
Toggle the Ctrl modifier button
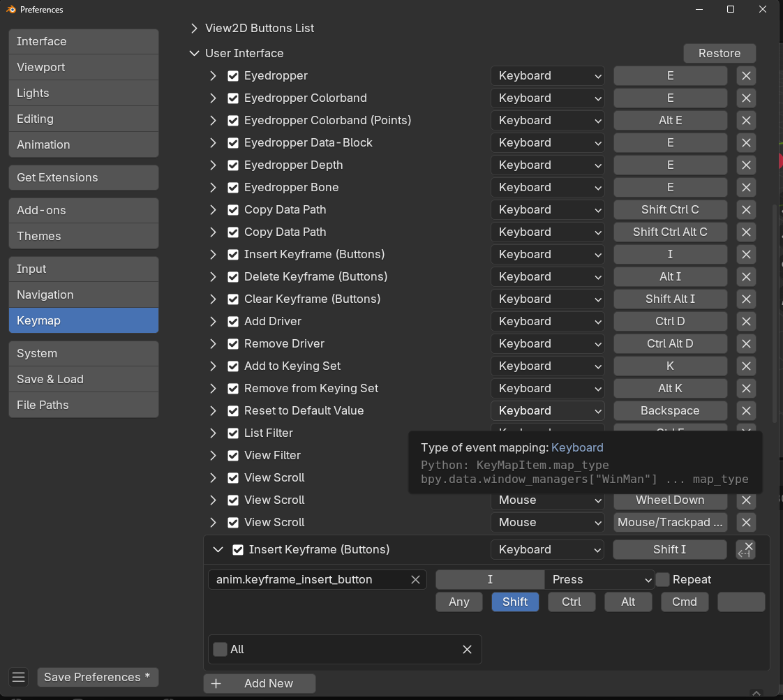click(572, 602)
